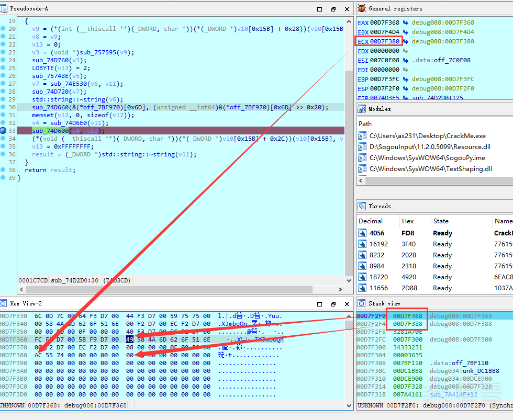Select sub_757595 call on line 23
This screenshot has height=420, width=513.
coord(97,53)
